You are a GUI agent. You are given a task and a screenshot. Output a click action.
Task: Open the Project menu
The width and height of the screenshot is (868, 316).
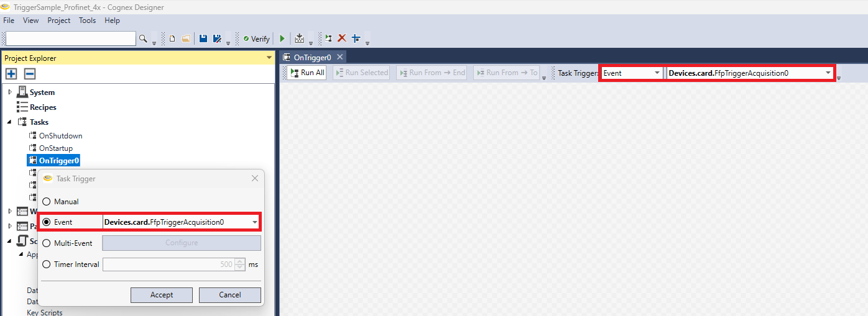(59, 20)
